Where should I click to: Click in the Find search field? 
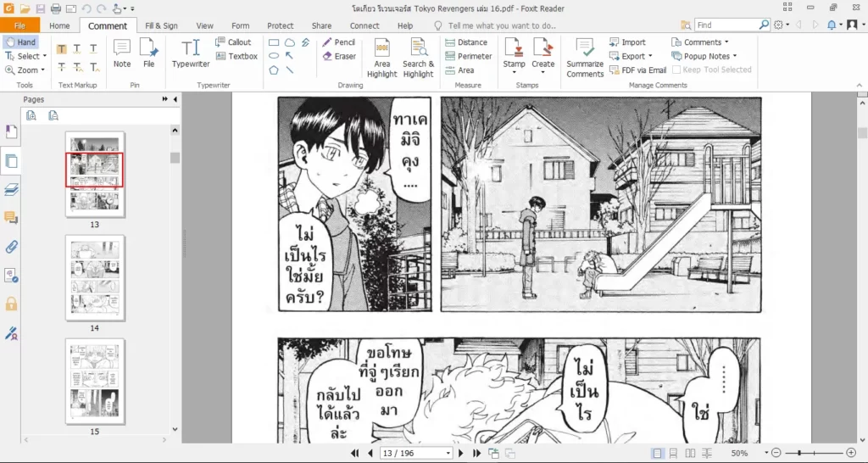point(726,25)
